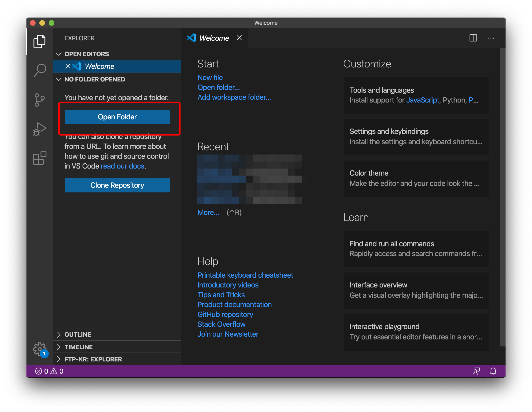Click the feedback icon in status bar
The height and width of the screenshot is (412, 532).
click(476, 371)
